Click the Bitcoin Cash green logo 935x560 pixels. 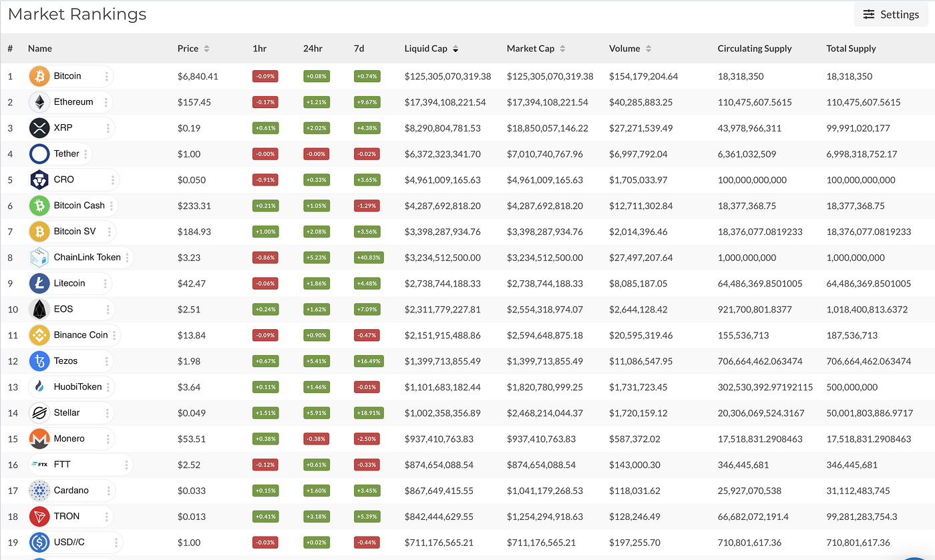point(39,206)
